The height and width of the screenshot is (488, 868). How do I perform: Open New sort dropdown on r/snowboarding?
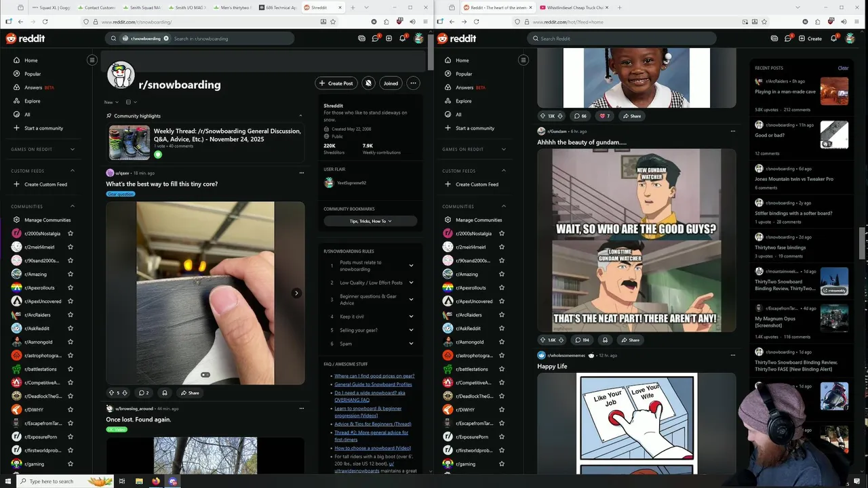click(111, 102)
